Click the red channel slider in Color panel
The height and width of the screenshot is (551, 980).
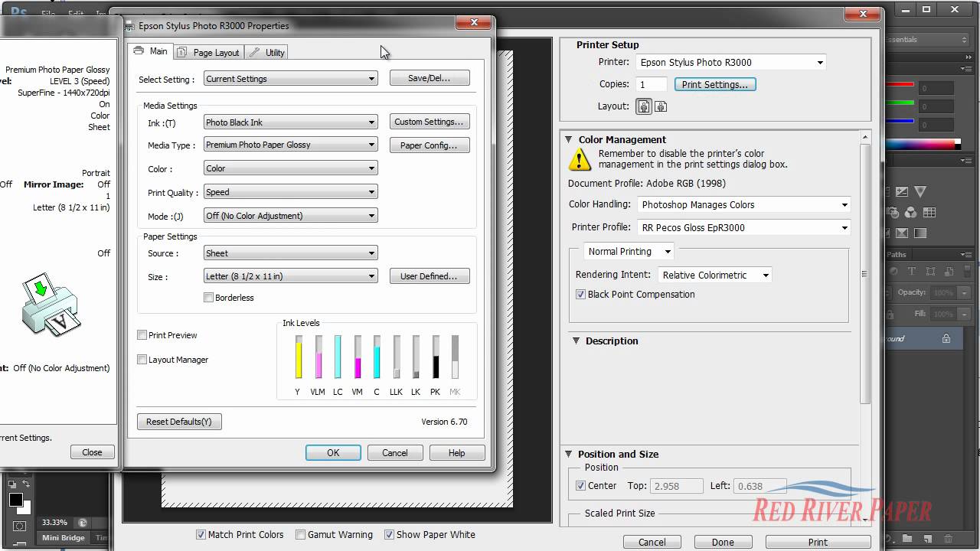pyautogui.click(x=901, y=84)
